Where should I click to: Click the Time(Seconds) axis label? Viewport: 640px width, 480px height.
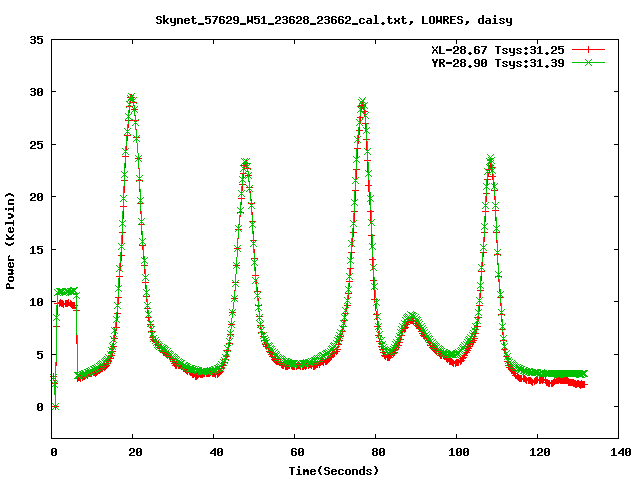click(x=333, y=471)
